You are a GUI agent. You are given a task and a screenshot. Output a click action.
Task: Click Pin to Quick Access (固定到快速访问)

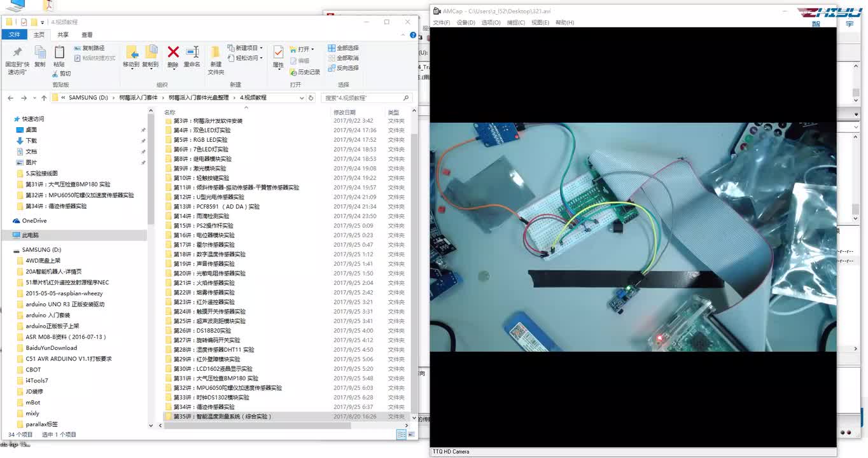(x=17, y=60)
